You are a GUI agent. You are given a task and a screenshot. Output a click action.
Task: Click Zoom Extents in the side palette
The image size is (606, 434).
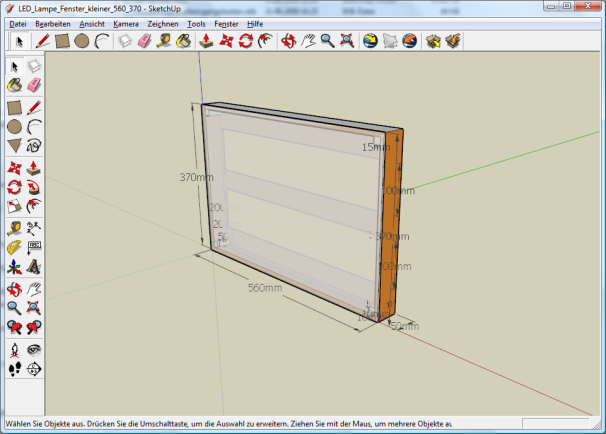pyautogui.click(x=34, y=308)
